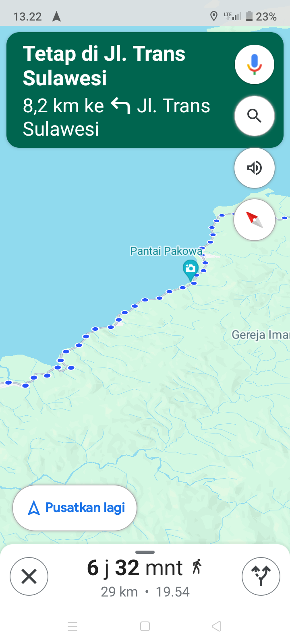This screenshot has height=644, width=290.
Task: Expand bottom sheet via the drag handle
Action: pos(145,552)
